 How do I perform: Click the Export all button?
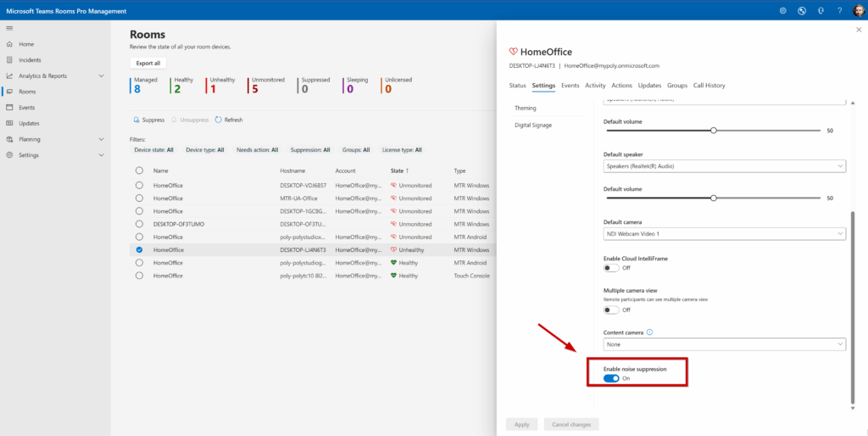click(x=148, y=63)
